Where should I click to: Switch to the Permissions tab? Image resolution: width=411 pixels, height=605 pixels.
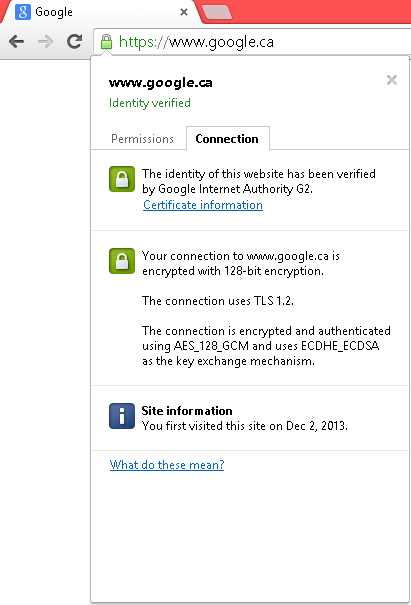(x=142, y=139)
